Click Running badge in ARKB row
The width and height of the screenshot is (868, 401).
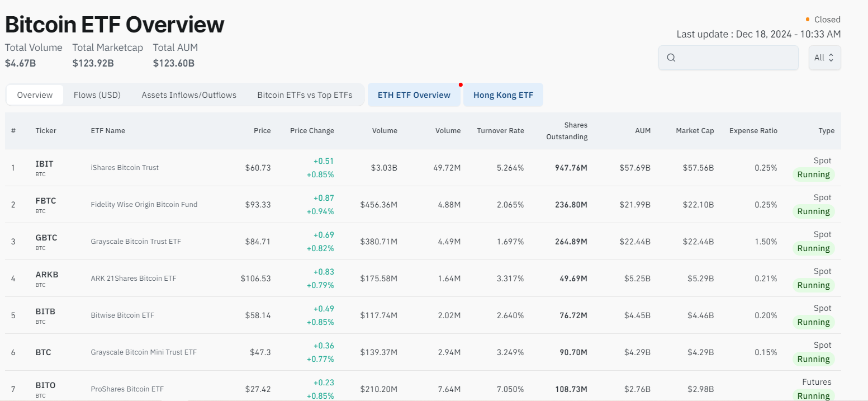tap(813, 285)
